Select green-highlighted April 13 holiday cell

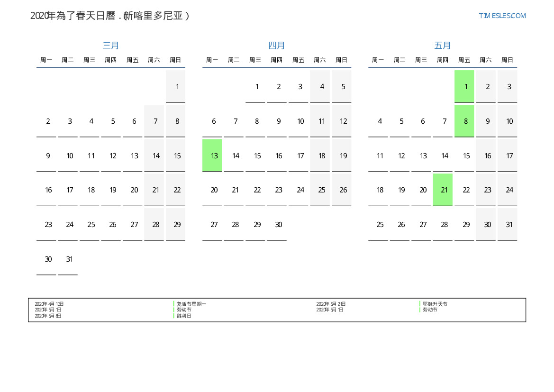(x=212, y=155)
